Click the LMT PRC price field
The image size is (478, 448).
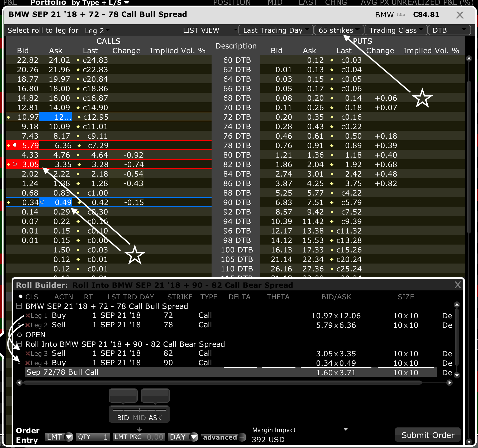(139, 437)
